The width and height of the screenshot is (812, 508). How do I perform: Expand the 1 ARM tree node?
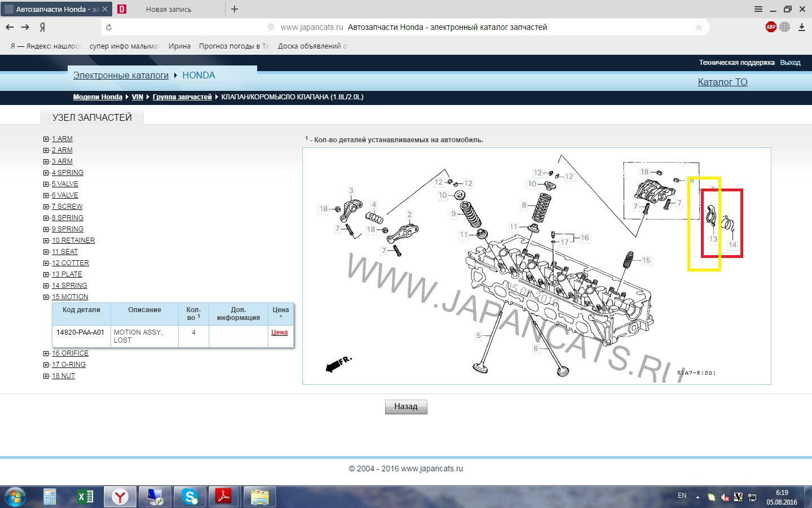[46, 139]
